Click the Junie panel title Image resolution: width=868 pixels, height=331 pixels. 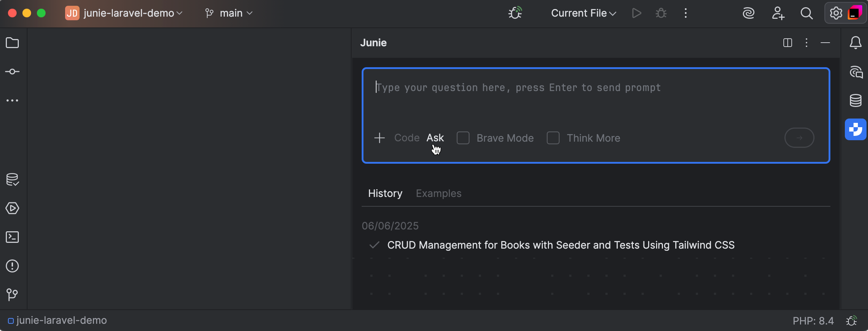(373, 43)
